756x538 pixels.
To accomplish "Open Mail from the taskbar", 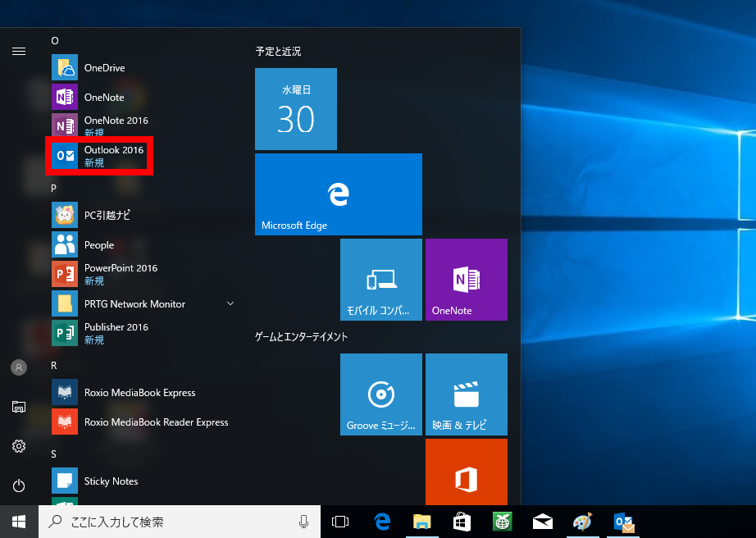I will (542, 522).
